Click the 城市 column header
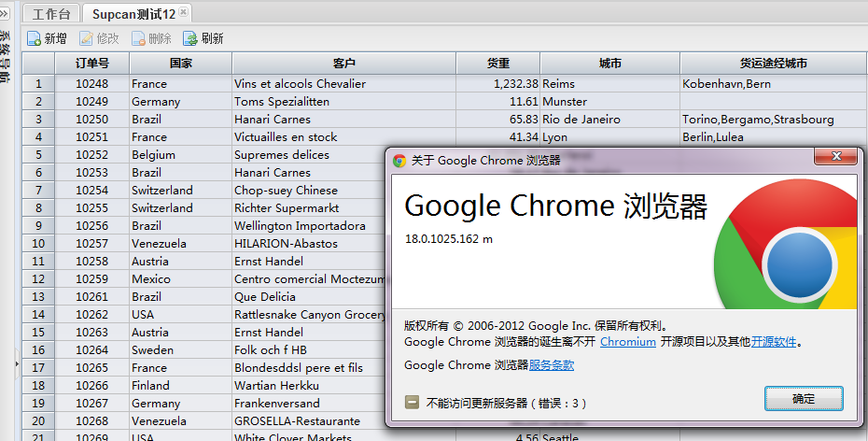 pos(610,64)
